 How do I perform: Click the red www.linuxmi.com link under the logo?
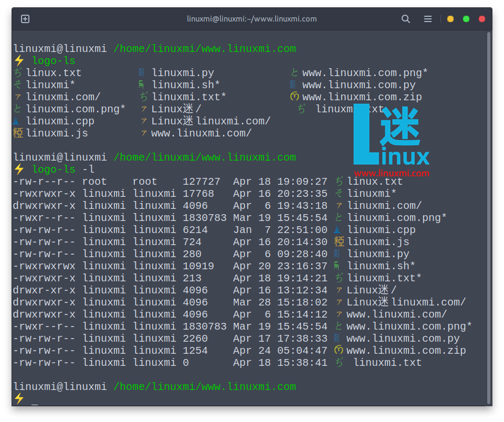pyautogui.click(x=391, y=173)
